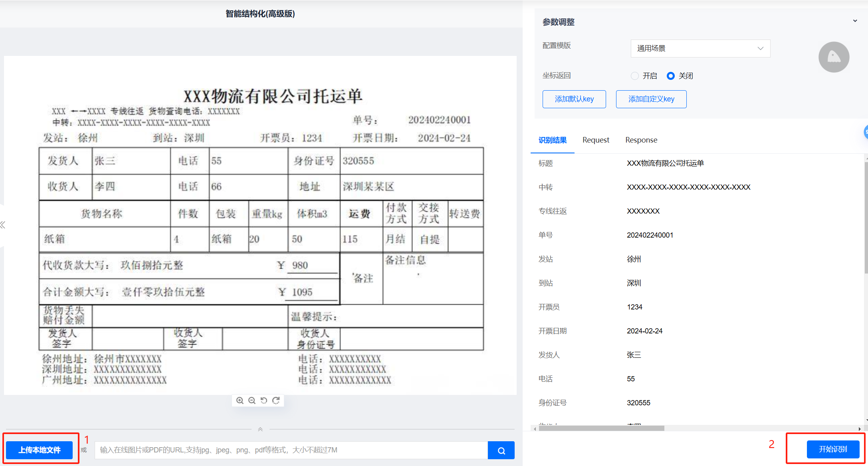Collapse the left panel with the double-left arrows

[3, 225]
